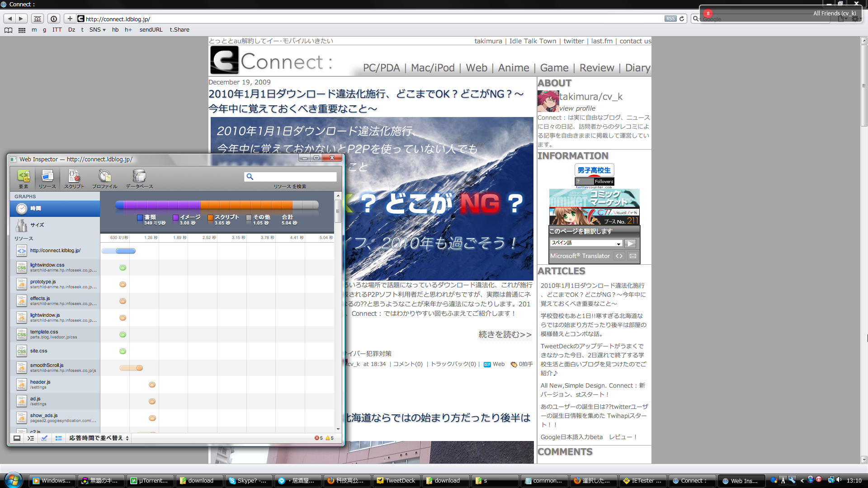Toggle small resource rows list icon
868x488 pixels.
[58, 438]
